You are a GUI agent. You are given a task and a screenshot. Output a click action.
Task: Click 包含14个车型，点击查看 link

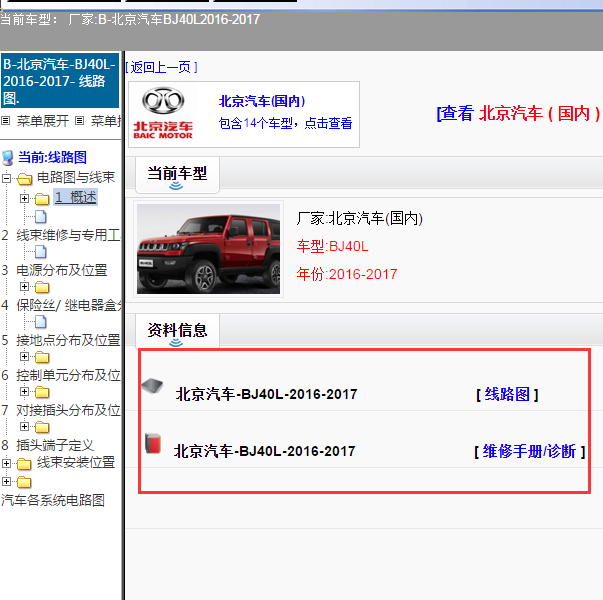point(285,123)
